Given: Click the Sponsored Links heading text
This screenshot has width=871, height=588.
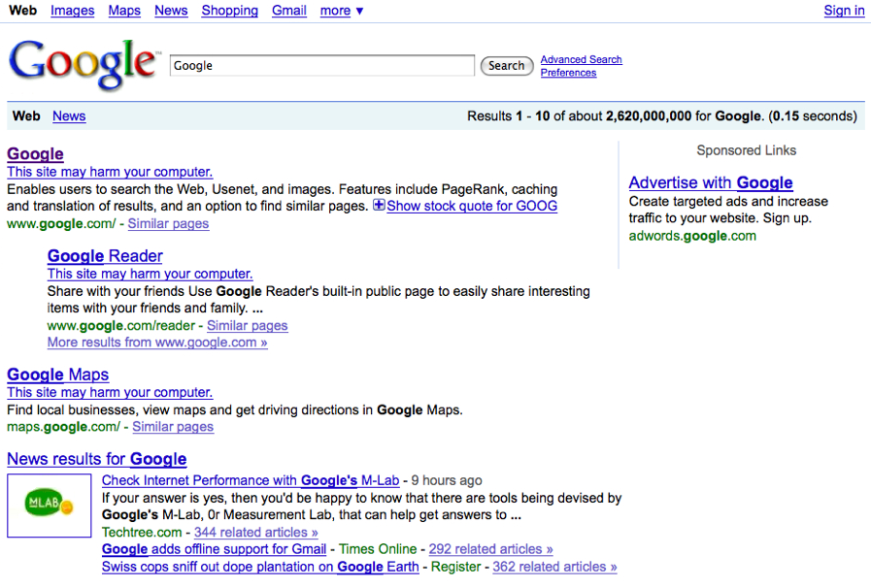Looking at the screenshot, I should pos(747,150).
